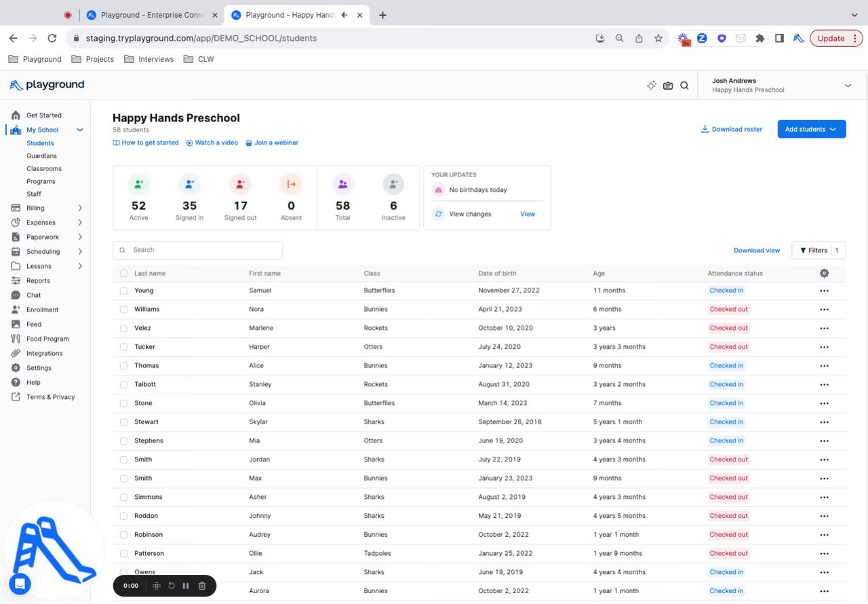Image resolution: width=868 pixels, height=604 pixels.
Task: Click the Join a webinar link
Action: click(x=272, y=143)
